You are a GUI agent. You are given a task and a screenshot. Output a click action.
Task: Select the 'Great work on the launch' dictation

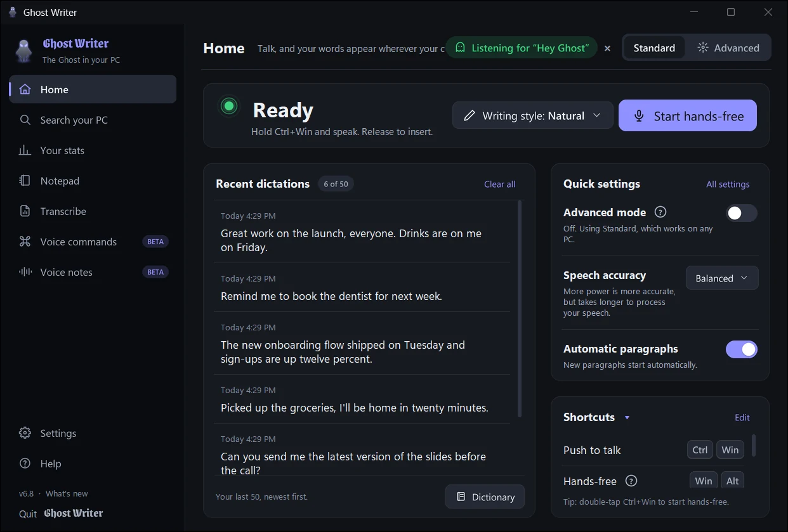pyautogui.click(x=362, y=231)
